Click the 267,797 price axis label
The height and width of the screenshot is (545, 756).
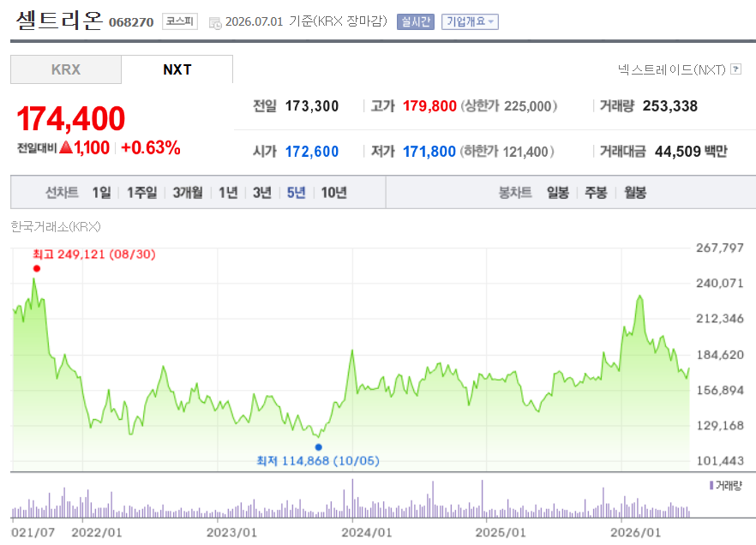(x=720, y=249)
